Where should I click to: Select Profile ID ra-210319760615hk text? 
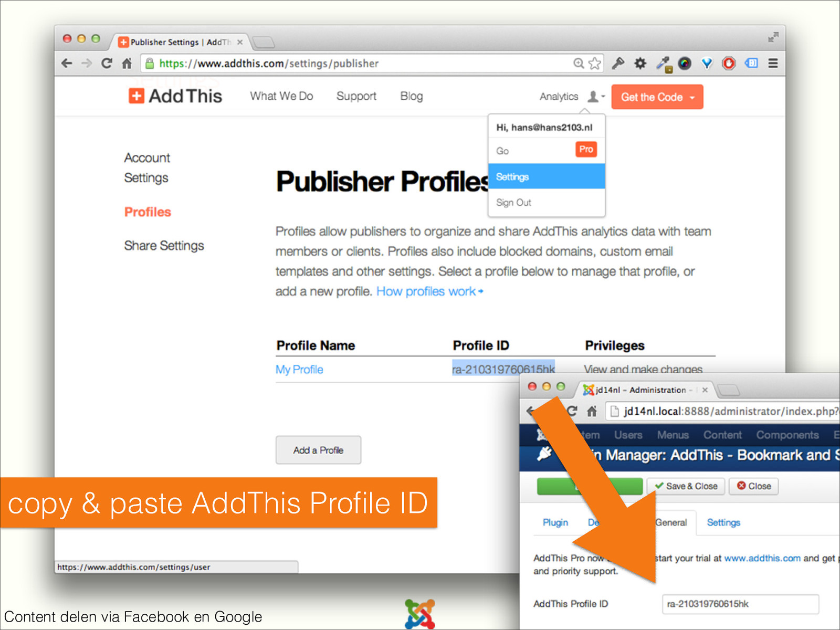tap(503, 368)
